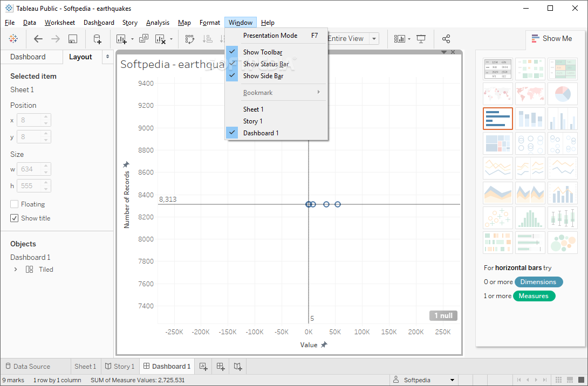Click Presentation Mode in Window menu
588x386 pixels.
click(276, 36)
